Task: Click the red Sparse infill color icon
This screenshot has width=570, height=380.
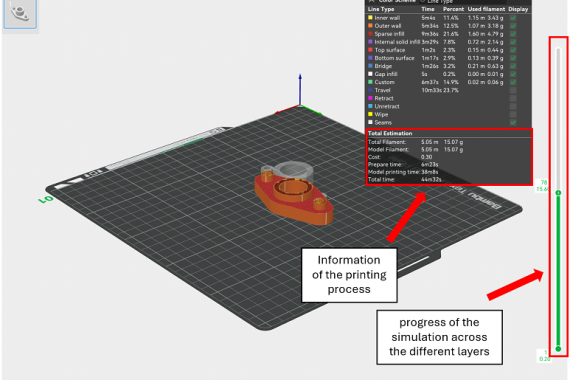Action: tap(370, 33)
